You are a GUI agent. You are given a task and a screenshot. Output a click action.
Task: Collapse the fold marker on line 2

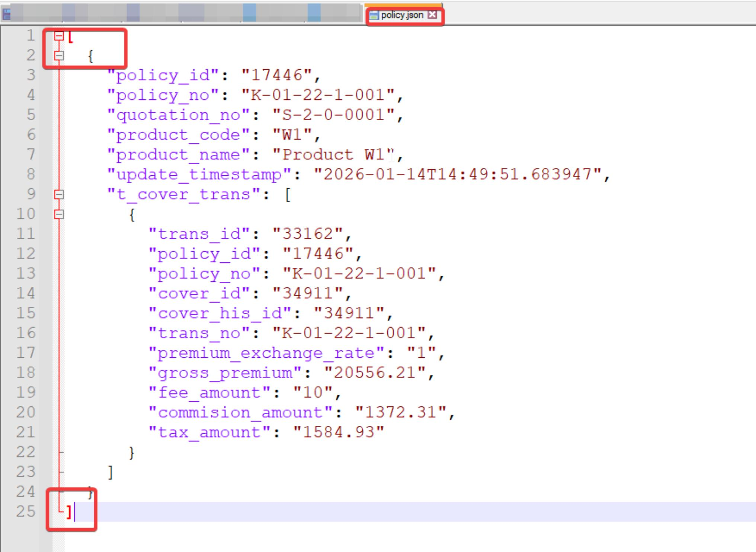pyautogui.click(x=59, y=56)
